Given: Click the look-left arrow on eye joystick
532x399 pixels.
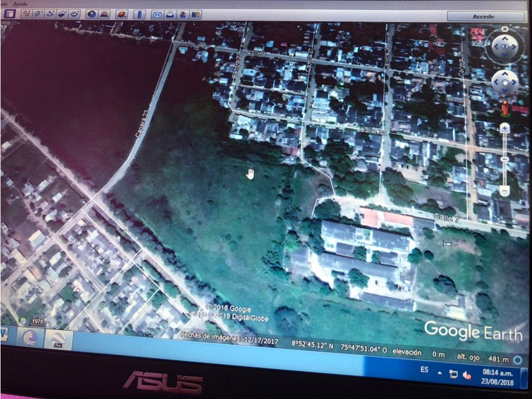Looking at the screenshot, I should point(496,47).
